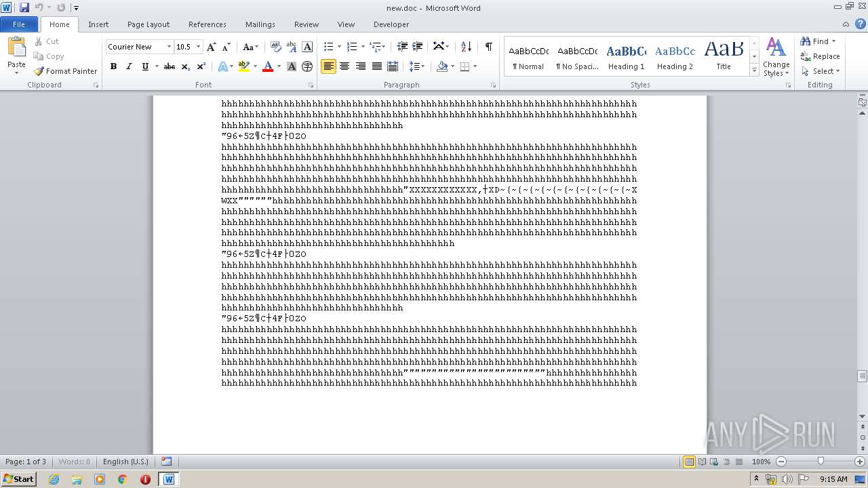Switch to the References tab
The width and height of the screenshot is (868, 488).
click(x=208, y=24)
